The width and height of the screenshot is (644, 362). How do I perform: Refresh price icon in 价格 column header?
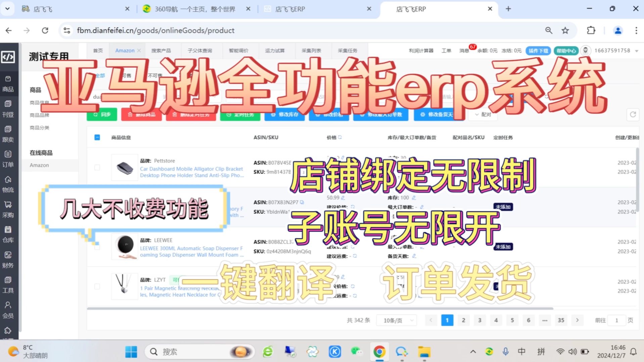click(340, 137)
